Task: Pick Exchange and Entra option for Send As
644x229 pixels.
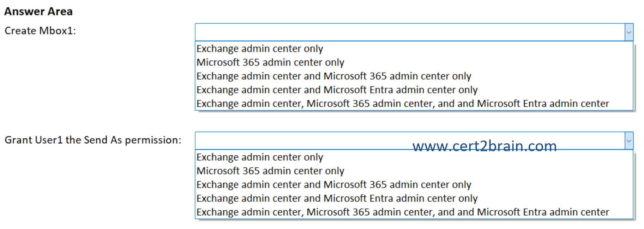Action: click(x=337, y=198)
